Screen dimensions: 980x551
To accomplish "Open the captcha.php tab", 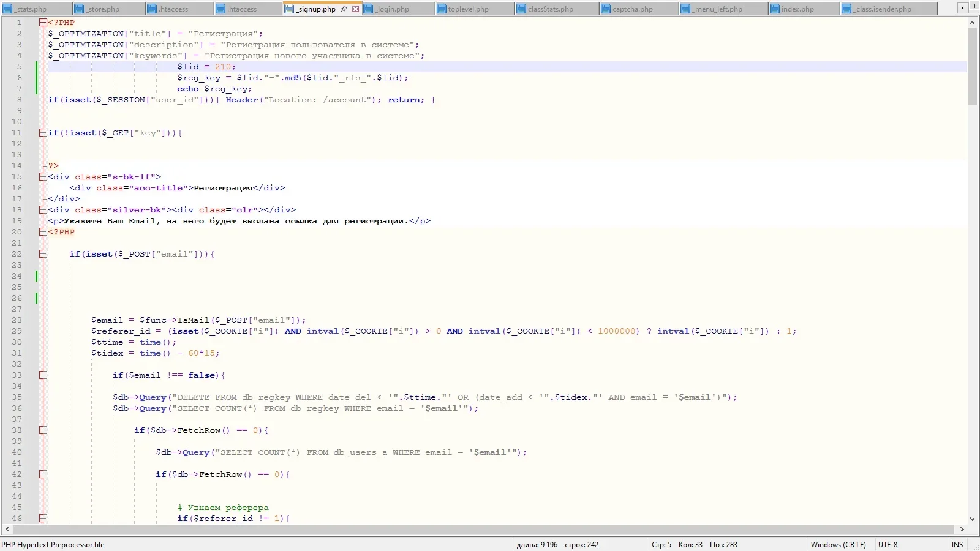I will 639,9.
